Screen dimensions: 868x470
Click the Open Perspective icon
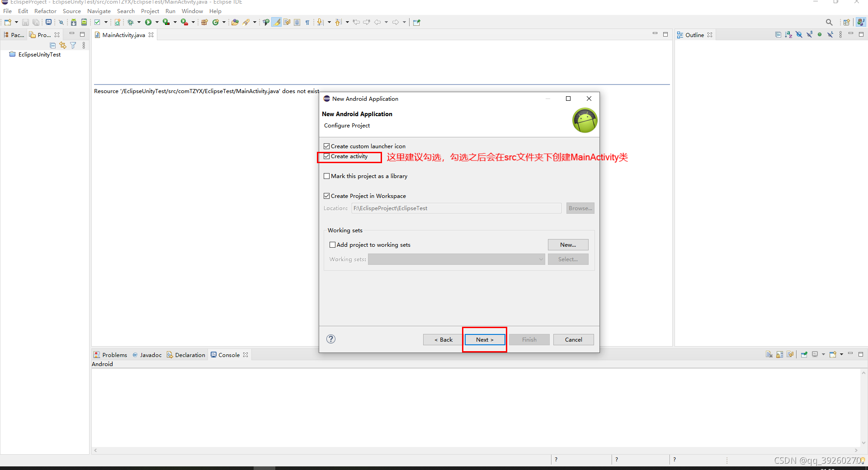(846, 22)
